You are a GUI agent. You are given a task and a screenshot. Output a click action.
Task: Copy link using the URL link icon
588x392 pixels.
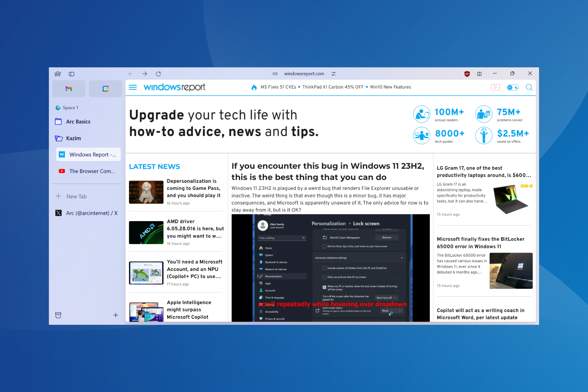click(x=275, y=74)
